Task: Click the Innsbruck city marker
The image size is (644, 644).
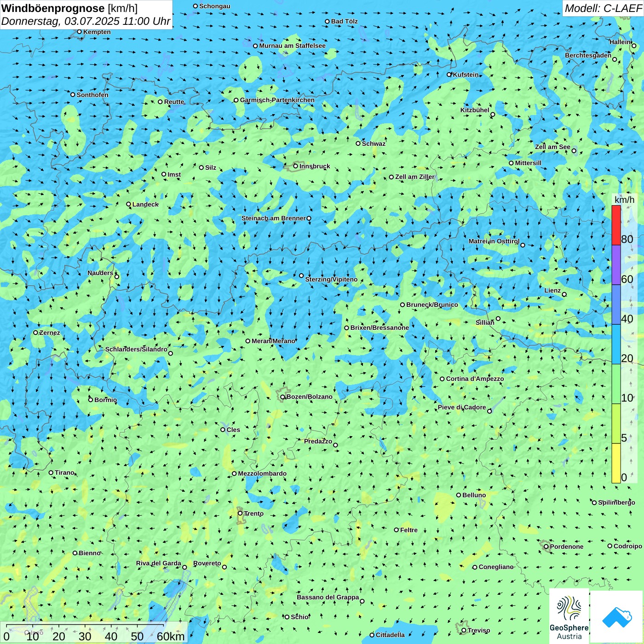Action: point(296,166)
